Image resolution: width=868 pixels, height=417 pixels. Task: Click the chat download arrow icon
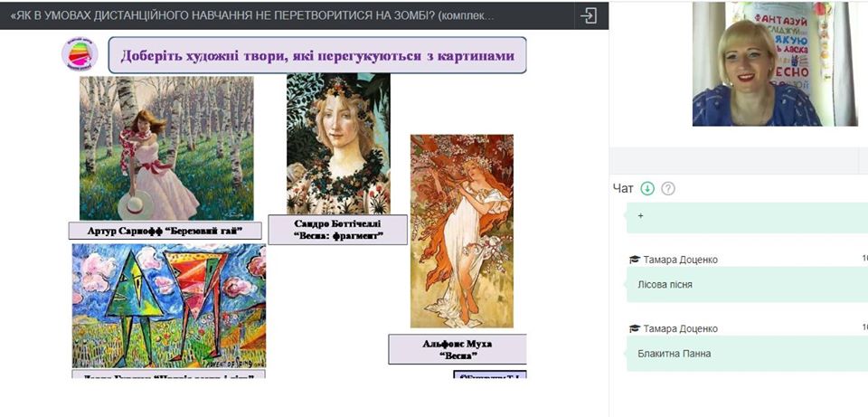point(647,189)
